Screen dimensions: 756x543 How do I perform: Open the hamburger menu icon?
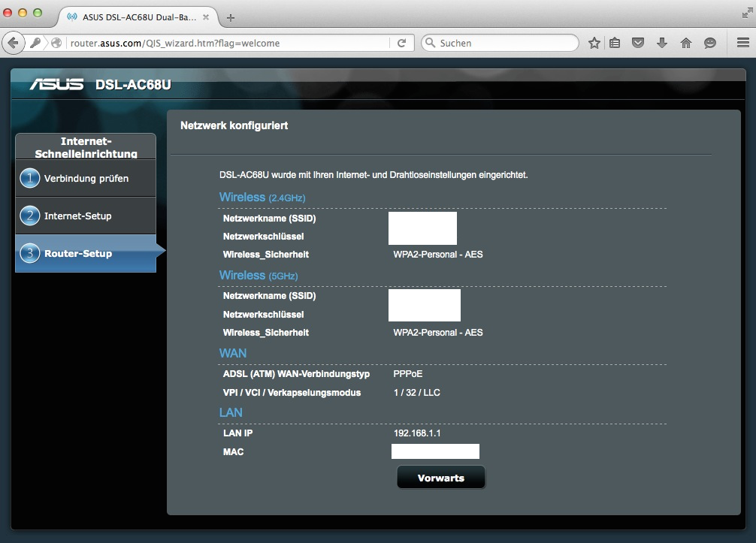[743, 43]
